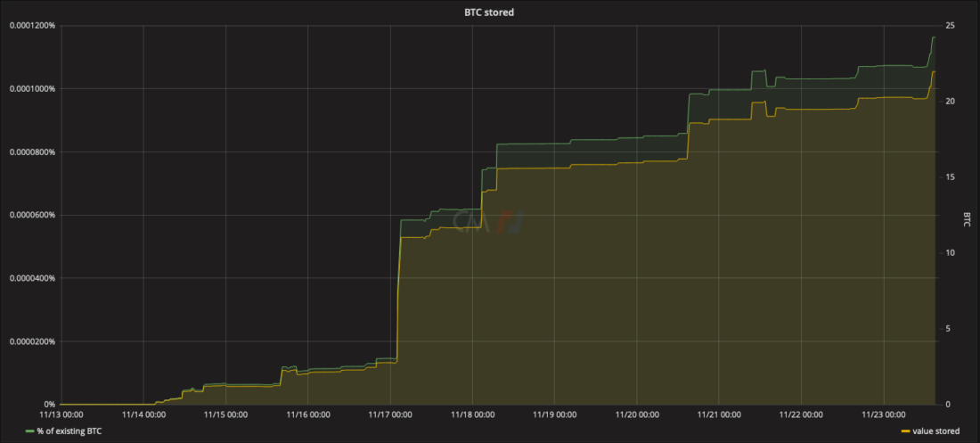Select the 11/14 00:00 time axis label
Image resolution: width=980 pixels, height=443 pixels.
(x=143, y=414)
